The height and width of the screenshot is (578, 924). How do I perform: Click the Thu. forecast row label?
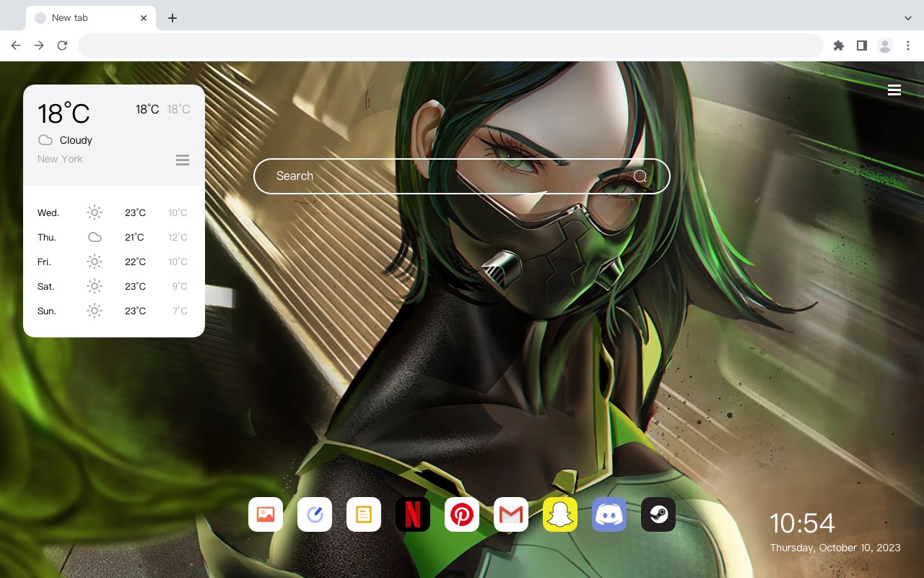point(47,237)
